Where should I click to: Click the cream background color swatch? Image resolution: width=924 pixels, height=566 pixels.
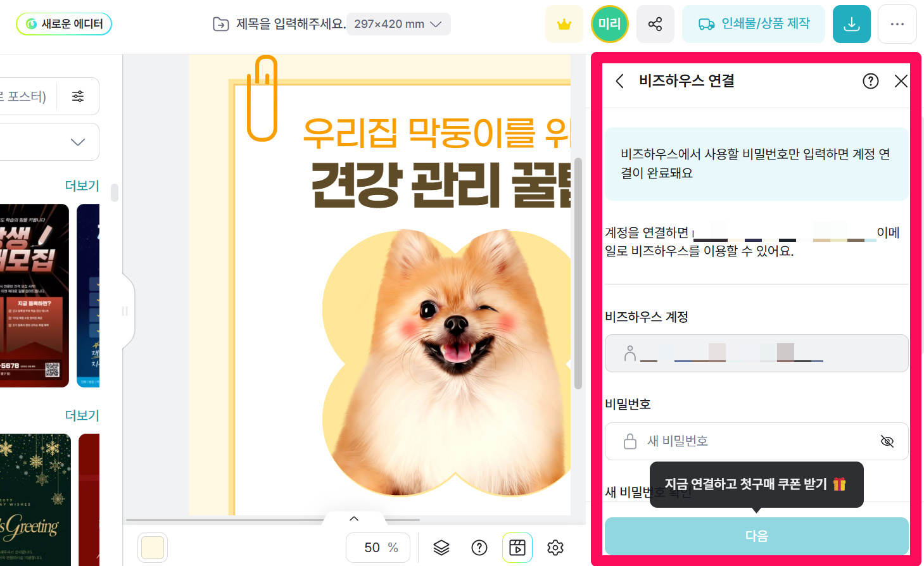point(153,548)
